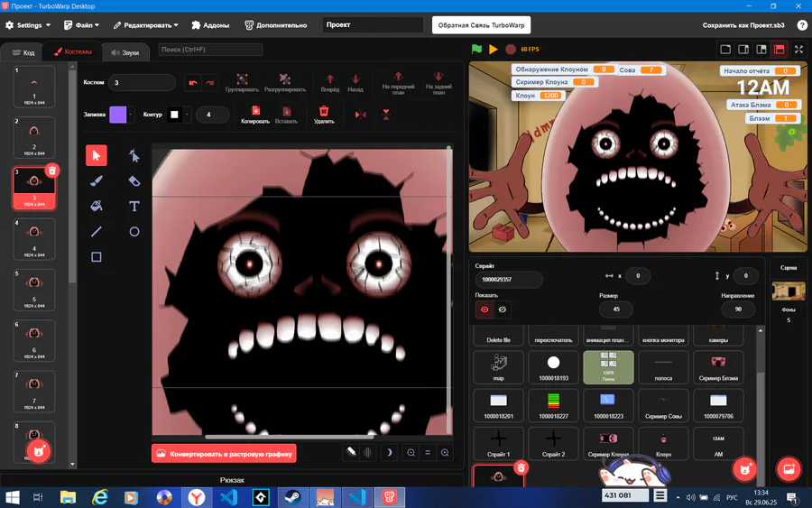
Task: Select the Circle tool
Action: pyautogui.click(x=134, y=232)
